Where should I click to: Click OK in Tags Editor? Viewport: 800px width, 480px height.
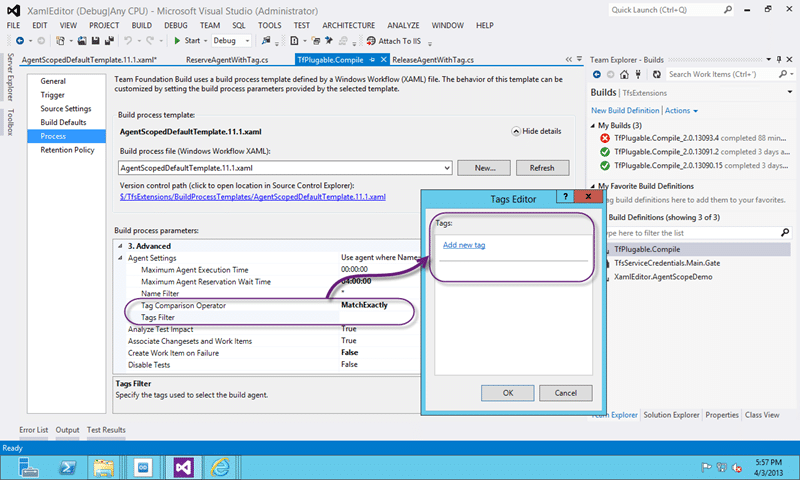pyautogui.click(x=508, y=393)
